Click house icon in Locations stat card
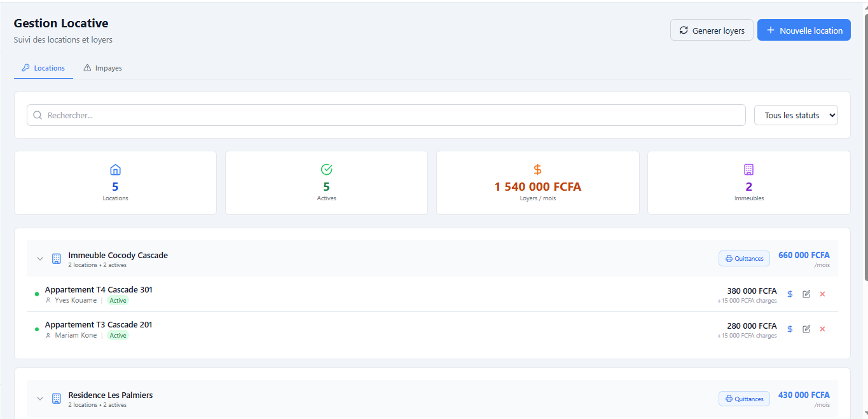The image size is (868, 419). point(115,170)
